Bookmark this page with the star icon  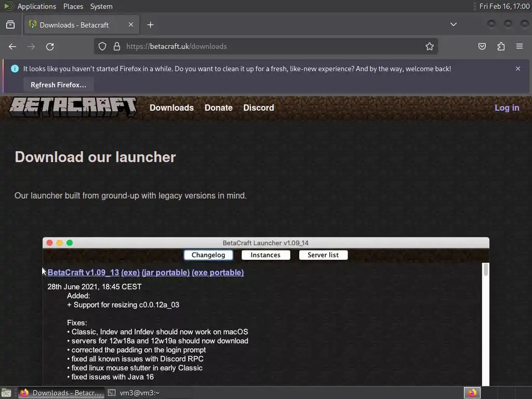[430, 46]
